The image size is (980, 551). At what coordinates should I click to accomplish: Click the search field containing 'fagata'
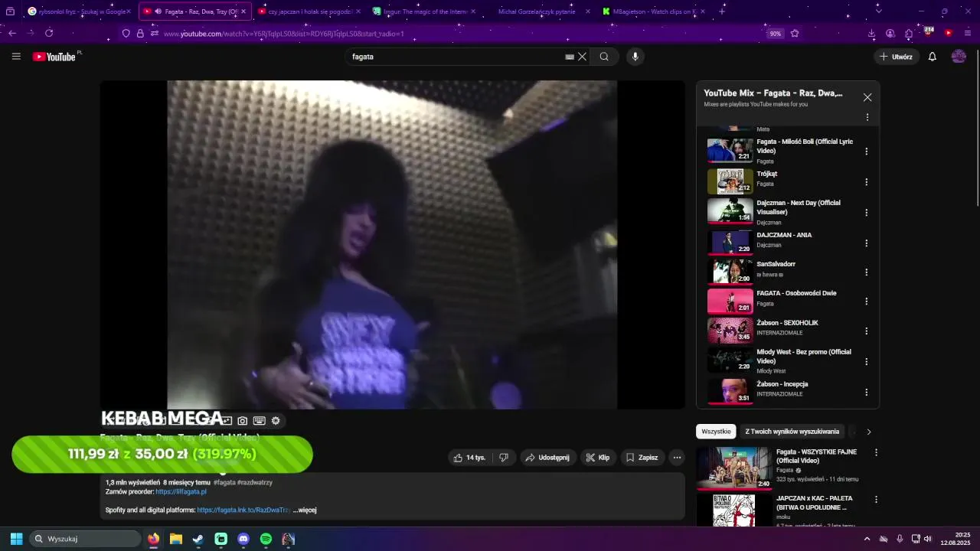[x=456, y=57]
